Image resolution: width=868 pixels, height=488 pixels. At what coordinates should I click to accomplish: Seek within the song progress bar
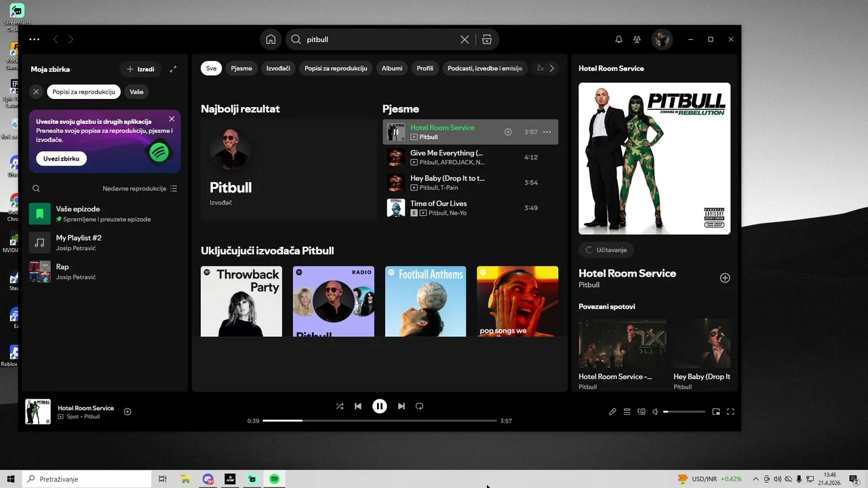tap(380, 421)
